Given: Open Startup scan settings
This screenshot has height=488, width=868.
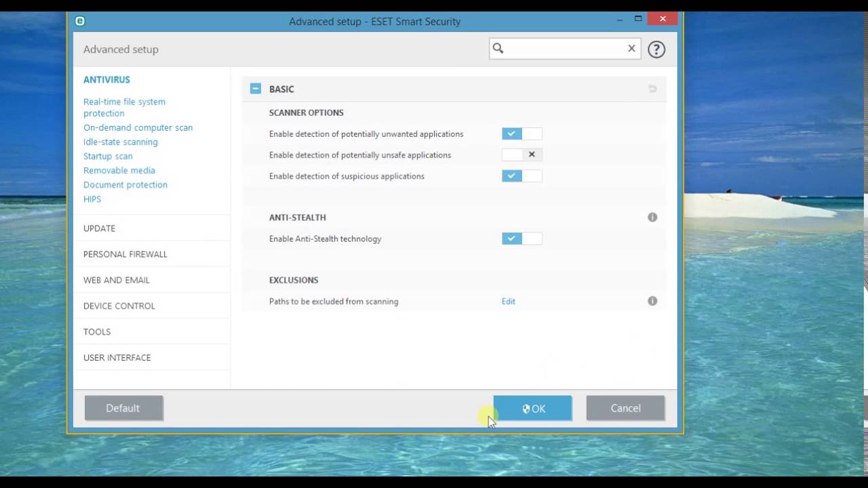Looking at the screenshot, I should (x=108, y=156).
